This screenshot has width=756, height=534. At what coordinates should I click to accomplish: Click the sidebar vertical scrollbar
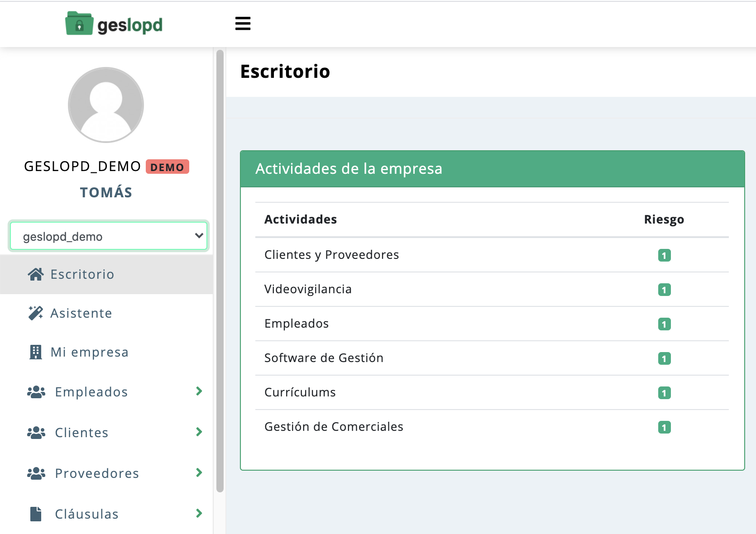coord(220,272)
